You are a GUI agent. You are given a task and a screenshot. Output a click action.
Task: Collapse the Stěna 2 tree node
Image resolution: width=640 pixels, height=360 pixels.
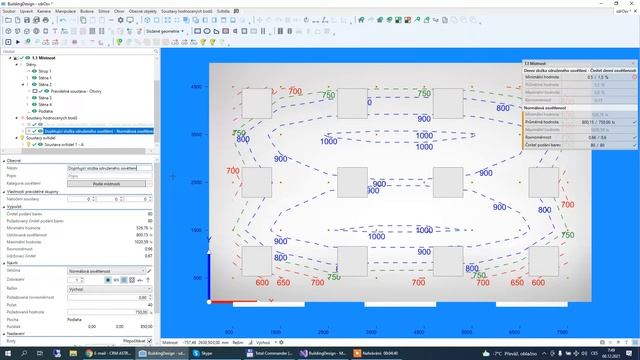tap(23, 84)
